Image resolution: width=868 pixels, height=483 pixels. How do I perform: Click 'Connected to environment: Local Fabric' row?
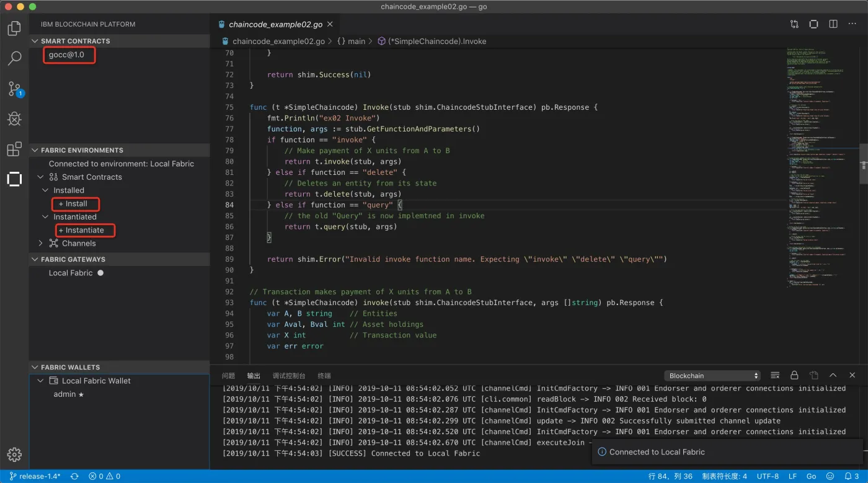point(122,164)
